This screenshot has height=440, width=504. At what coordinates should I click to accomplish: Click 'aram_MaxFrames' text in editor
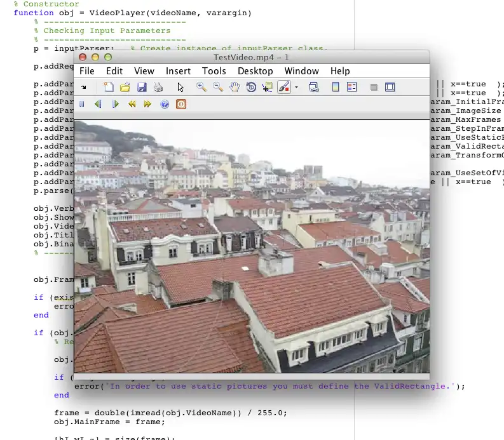(x=466, y=120)
